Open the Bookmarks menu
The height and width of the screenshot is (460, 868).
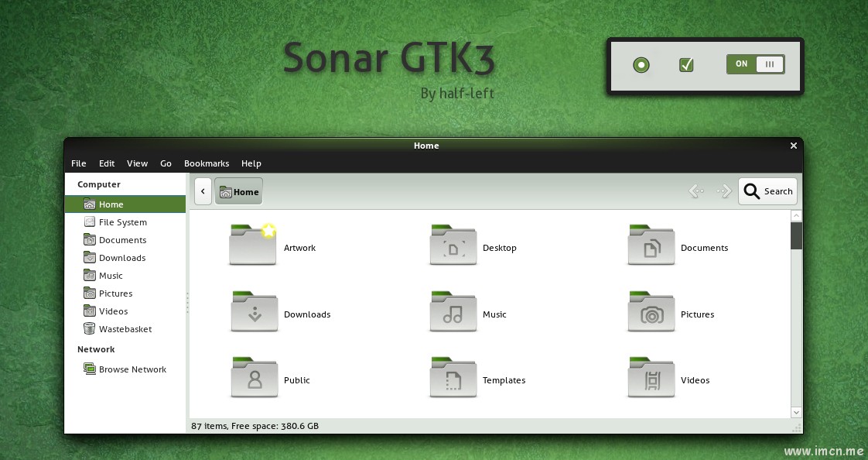point(207,163)
